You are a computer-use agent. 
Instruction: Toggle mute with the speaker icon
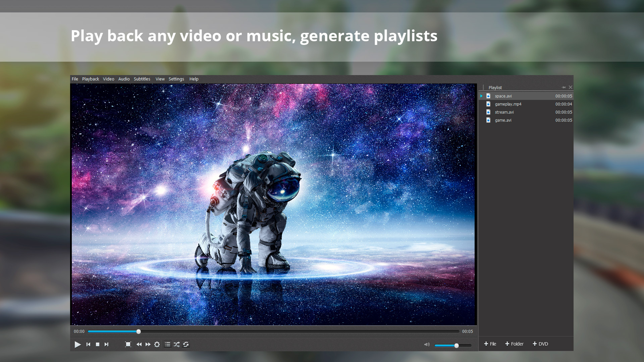click(427, 344)
